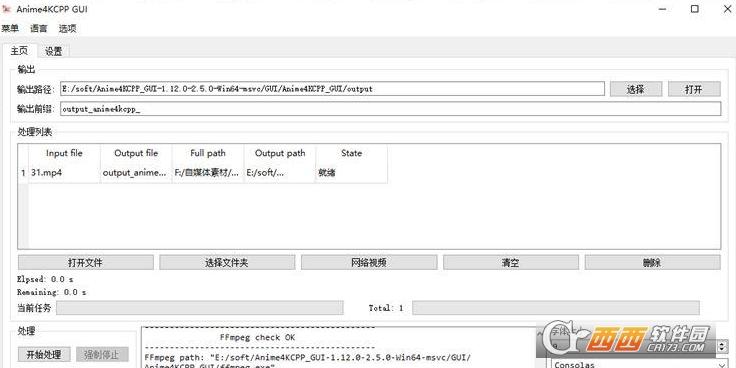The width and height of the screenshot is (736, 368).
Task: Click the 网络视频 button
Action: tap(369, 262)
